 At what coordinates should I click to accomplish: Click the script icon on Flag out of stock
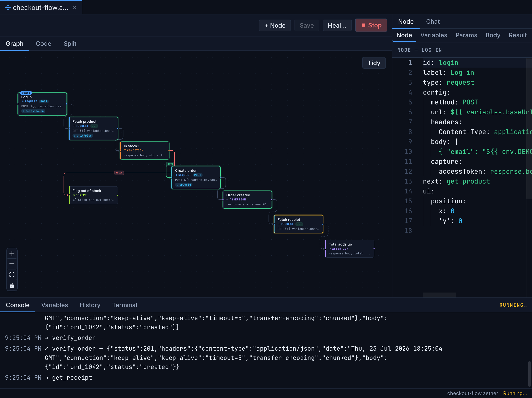[x=74, y=195]
